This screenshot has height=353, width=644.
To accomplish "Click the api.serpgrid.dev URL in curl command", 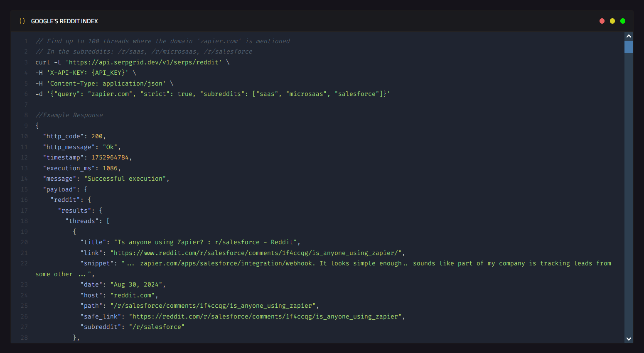I will coord(143,62).
